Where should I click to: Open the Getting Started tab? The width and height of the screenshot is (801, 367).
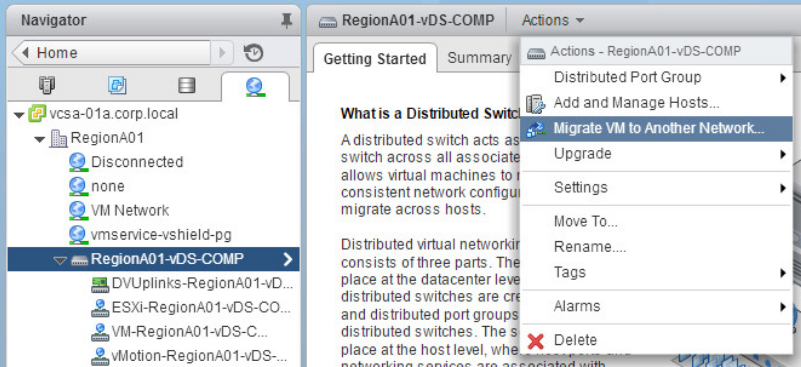coord(375,59)
